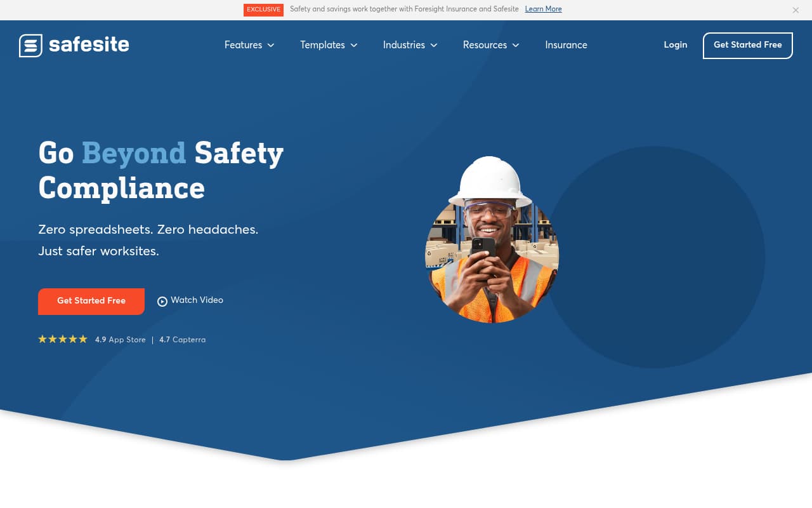Image resolution: width=812 pixels, height=508 pixels.
Task: Open the Resources dropdown
Action: tap(491, 45)
